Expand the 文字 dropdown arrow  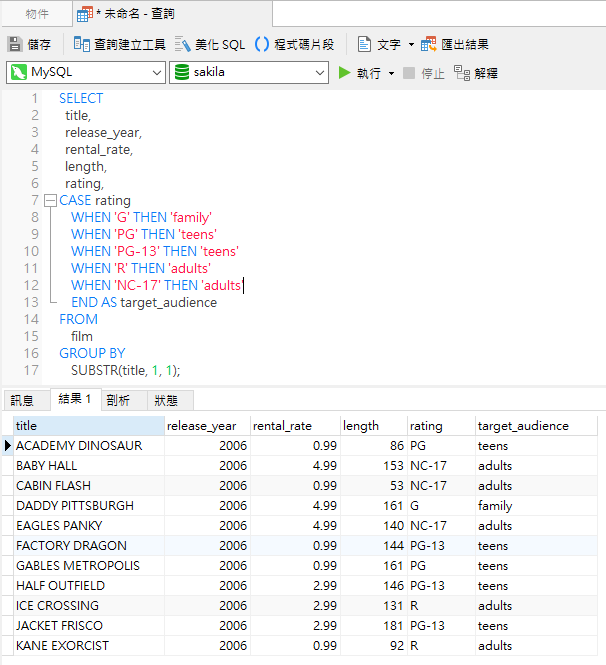(x=410, y=45)
